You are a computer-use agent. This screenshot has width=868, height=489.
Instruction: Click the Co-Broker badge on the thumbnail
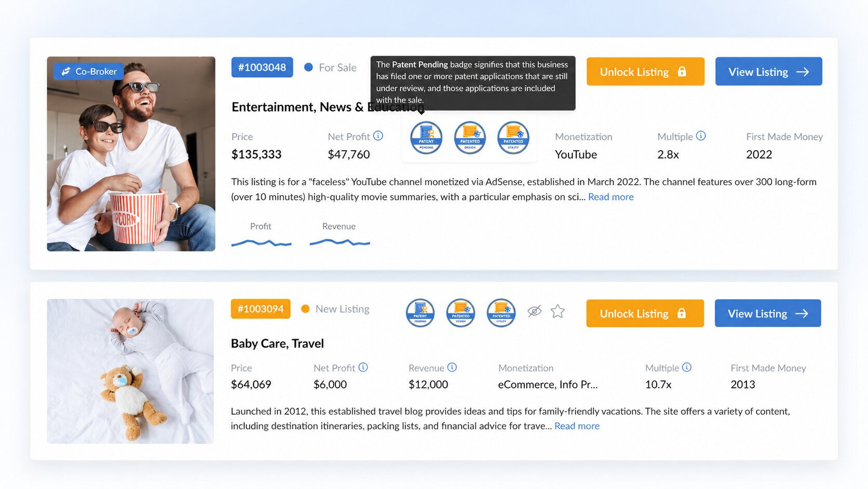(x=89, y=71)
